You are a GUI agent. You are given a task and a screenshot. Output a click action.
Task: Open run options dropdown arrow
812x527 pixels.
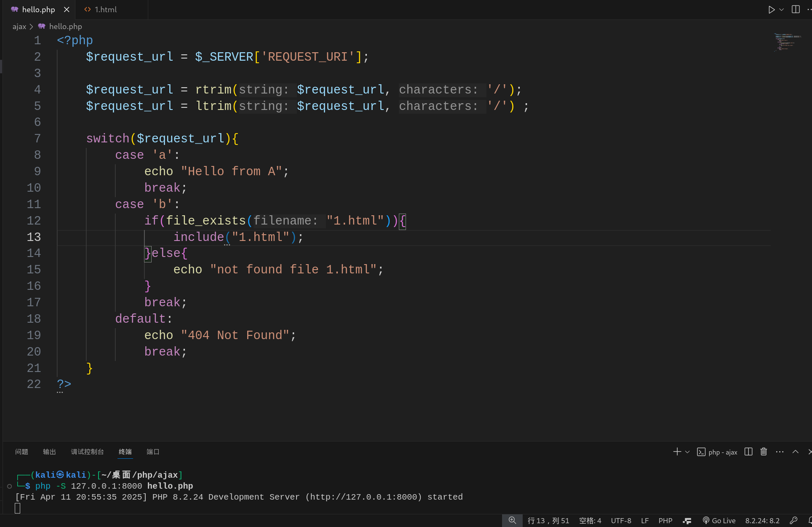[782, 10]
